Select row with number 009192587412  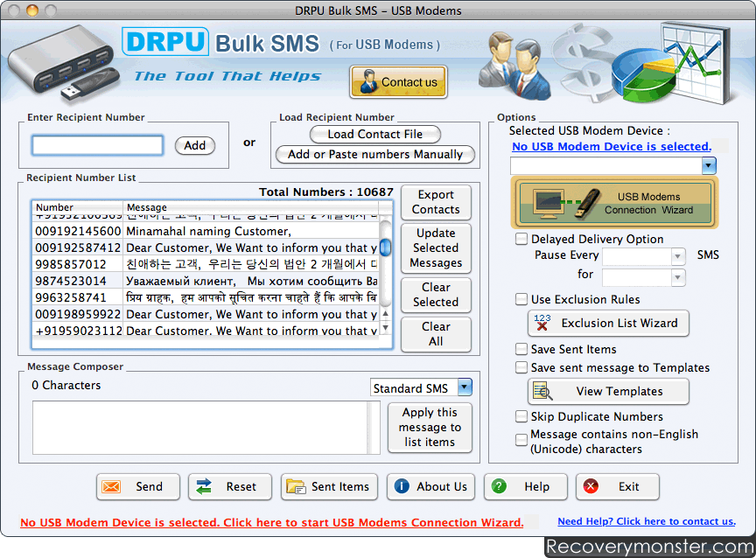coord(206,248)
